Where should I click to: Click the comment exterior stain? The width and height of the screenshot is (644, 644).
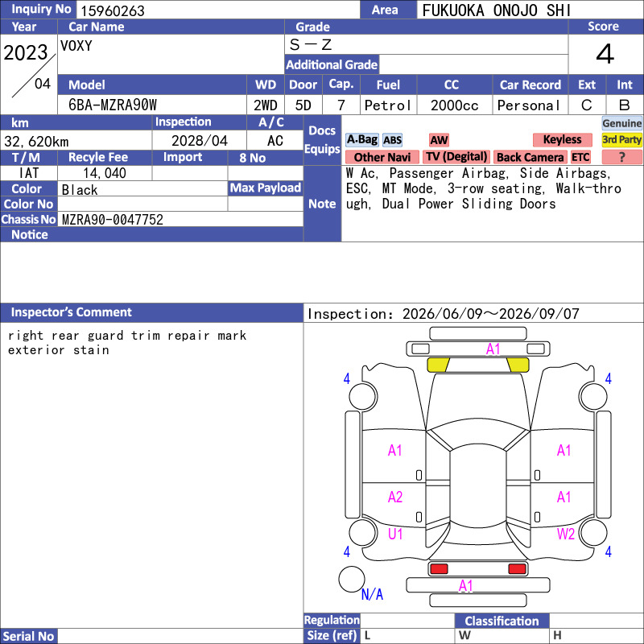point(58,350)
